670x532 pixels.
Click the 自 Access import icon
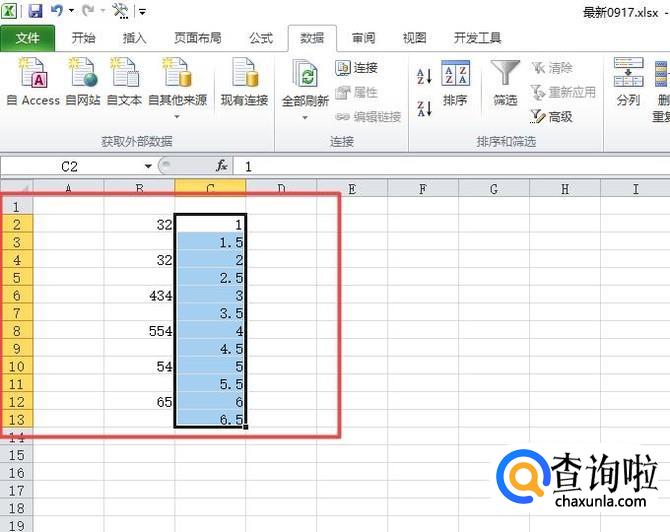point(33,76)
